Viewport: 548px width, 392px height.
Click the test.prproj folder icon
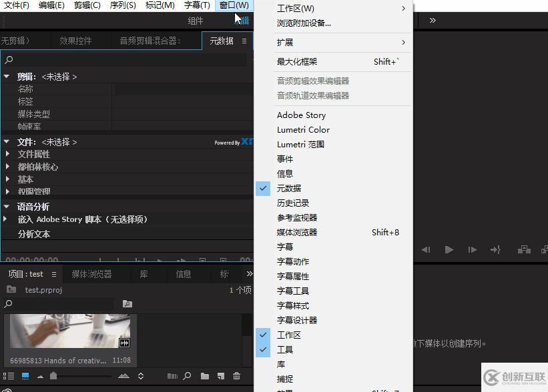click(x=11, y=289)
